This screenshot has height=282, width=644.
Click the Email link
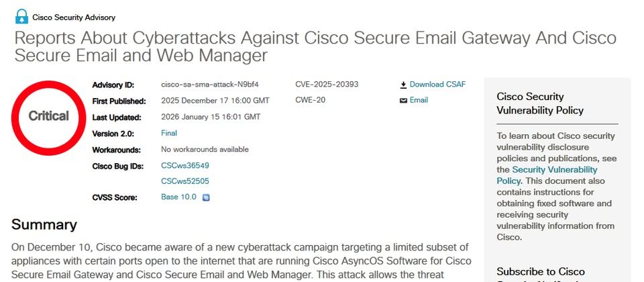[x=419, y=100]
